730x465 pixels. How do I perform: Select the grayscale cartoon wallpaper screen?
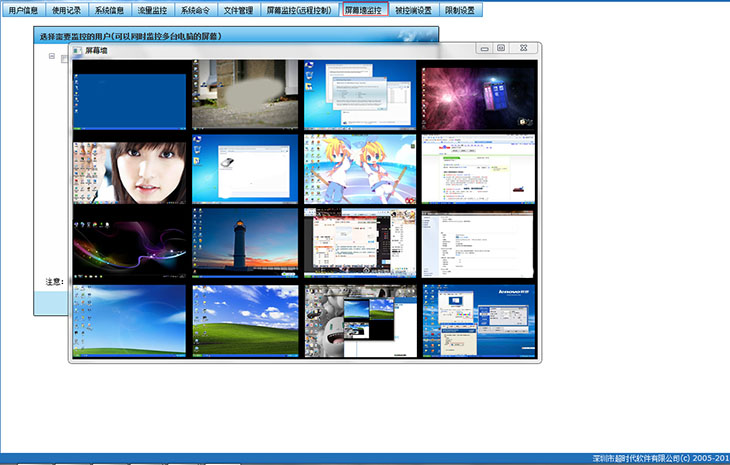[361, 321]
